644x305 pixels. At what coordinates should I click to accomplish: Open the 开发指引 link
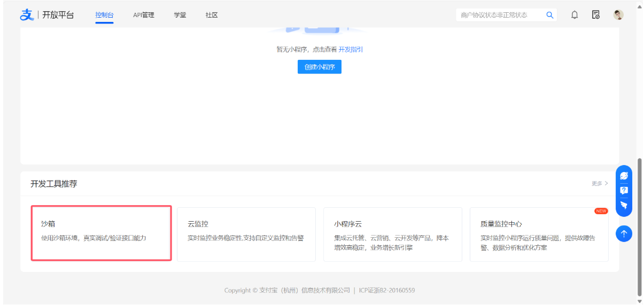click(351, 49)
